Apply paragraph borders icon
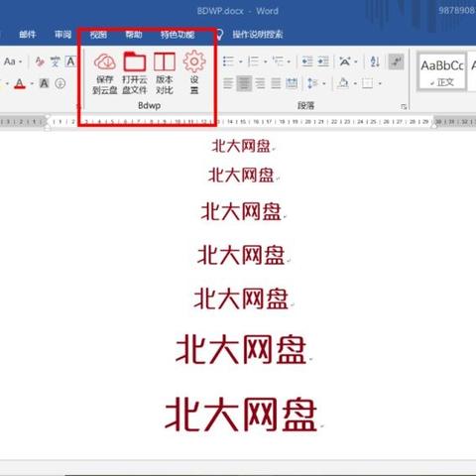 pos(367,83)
